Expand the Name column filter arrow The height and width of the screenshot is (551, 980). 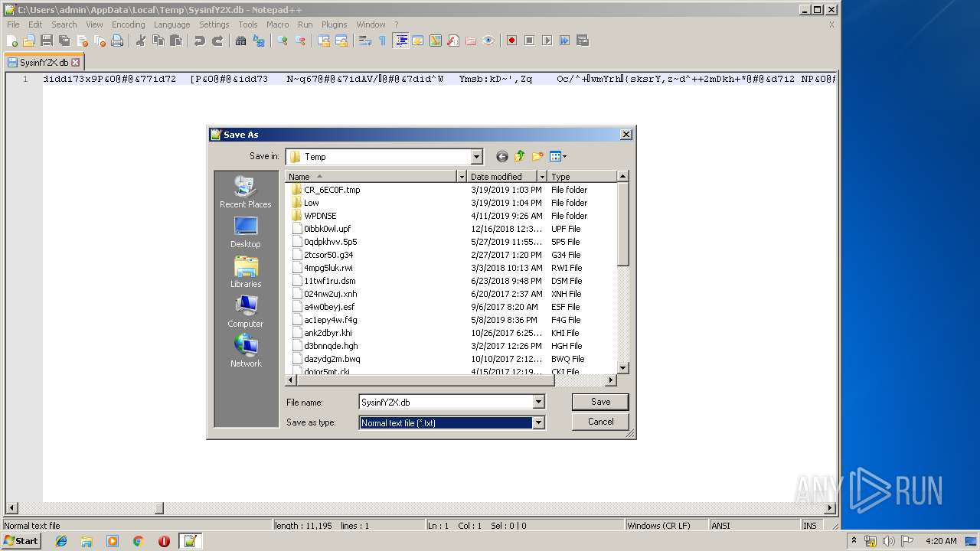click(462, 177)
